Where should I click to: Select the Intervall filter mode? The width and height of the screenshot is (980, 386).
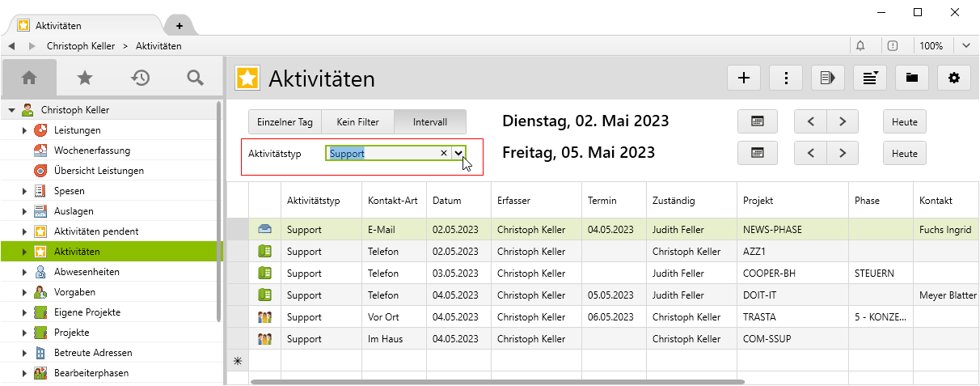(x=430, y=122)
